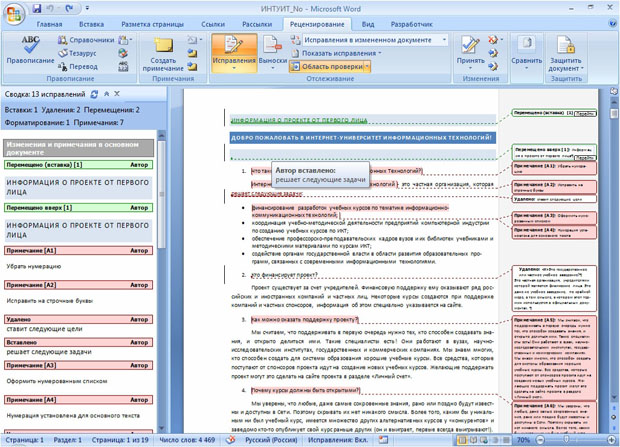Viewport: 620px width, 447px height.
Task: Toggle the Область проверки reviewing pane
Action: pyautogui.click(x=327, y=67)
